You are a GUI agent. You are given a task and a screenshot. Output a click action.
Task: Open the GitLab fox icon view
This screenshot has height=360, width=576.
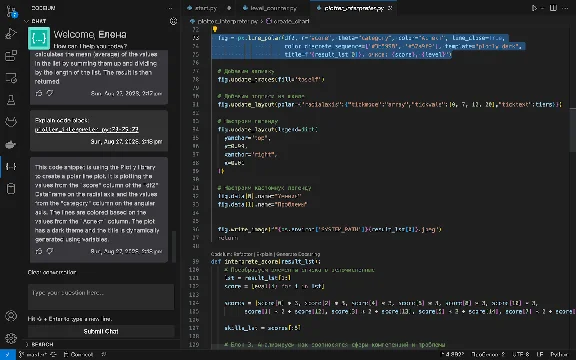coord(11,122)
